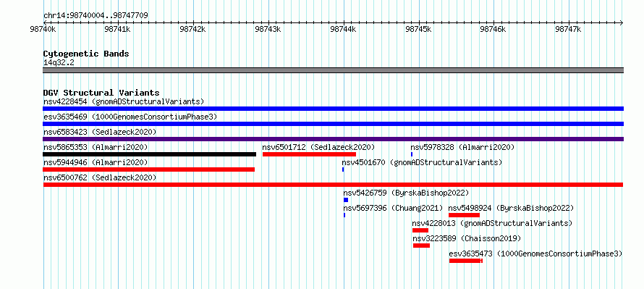Click nsv5865353 Almarri2020 label
Image resolution: width=644 pixels, height=289 pixels.
click(96, 147)
